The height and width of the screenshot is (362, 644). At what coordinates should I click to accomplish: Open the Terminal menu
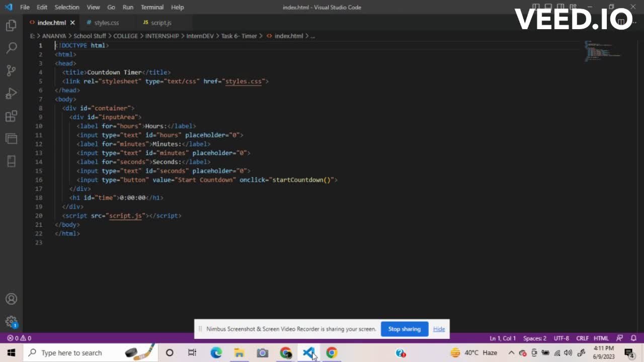(152, 7)
